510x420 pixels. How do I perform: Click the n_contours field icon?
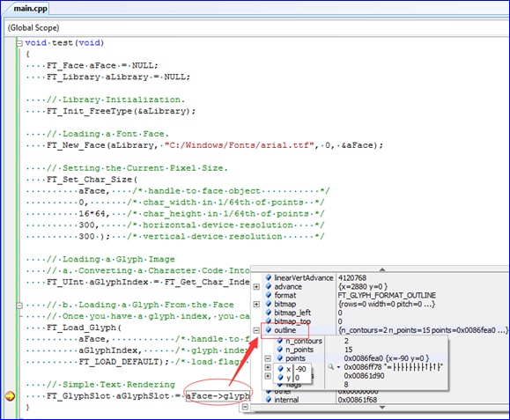(280, 341)
